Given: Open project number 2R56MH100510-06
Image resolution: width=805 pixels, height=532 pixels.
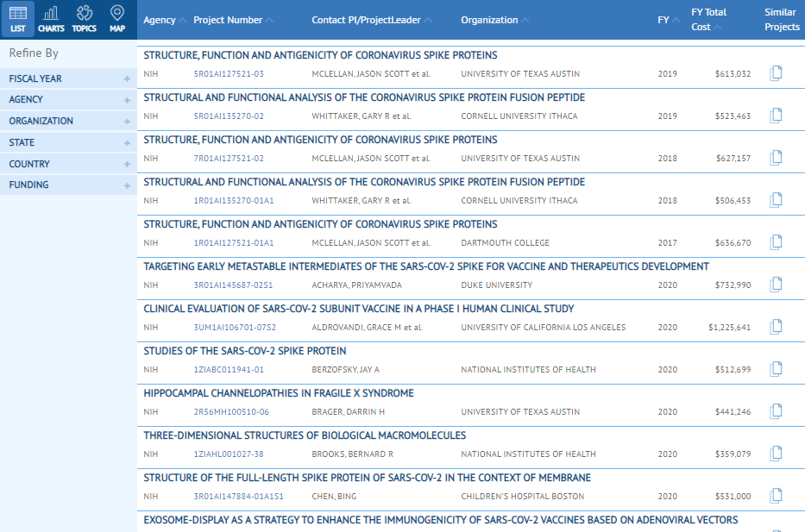Looking at the screenshot, I should click(231, 412).
